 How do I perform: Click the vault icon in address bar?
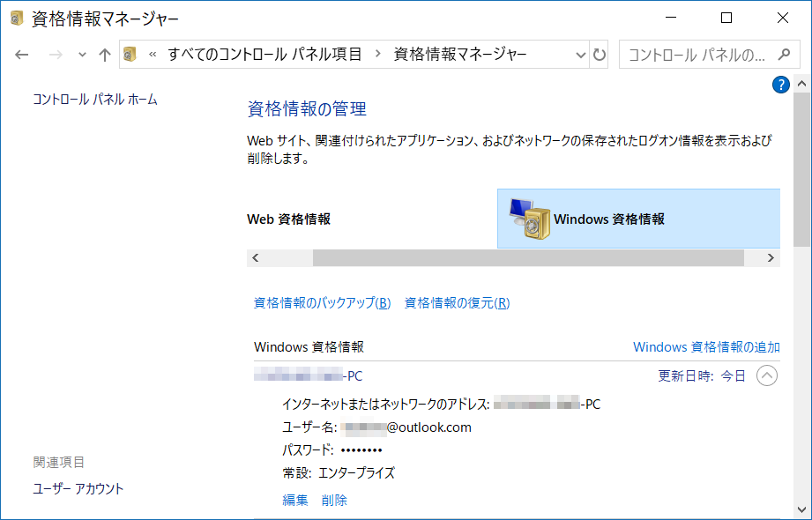130,54
